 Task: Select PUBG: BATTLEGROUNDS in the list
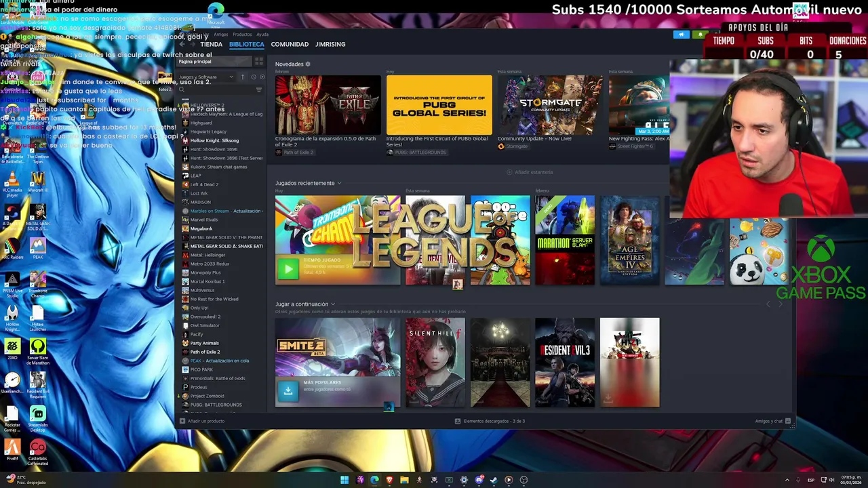click(216, 405)
